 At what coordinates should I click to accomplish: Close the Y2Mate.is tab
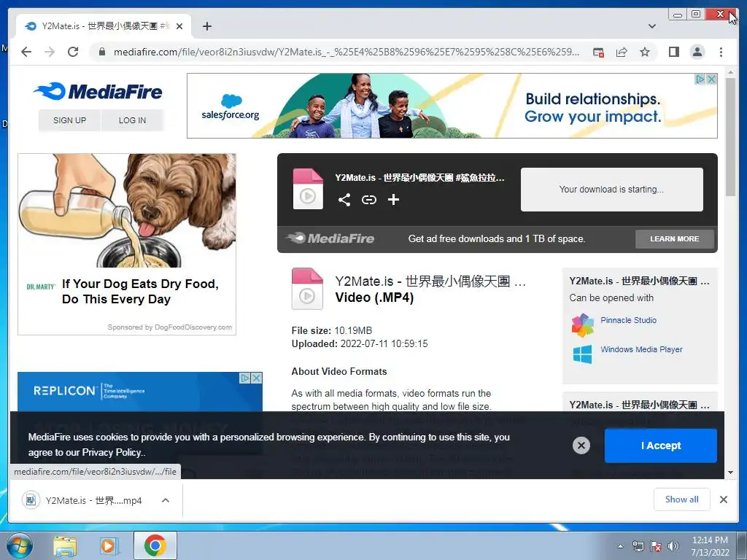(x=179, y=26)
